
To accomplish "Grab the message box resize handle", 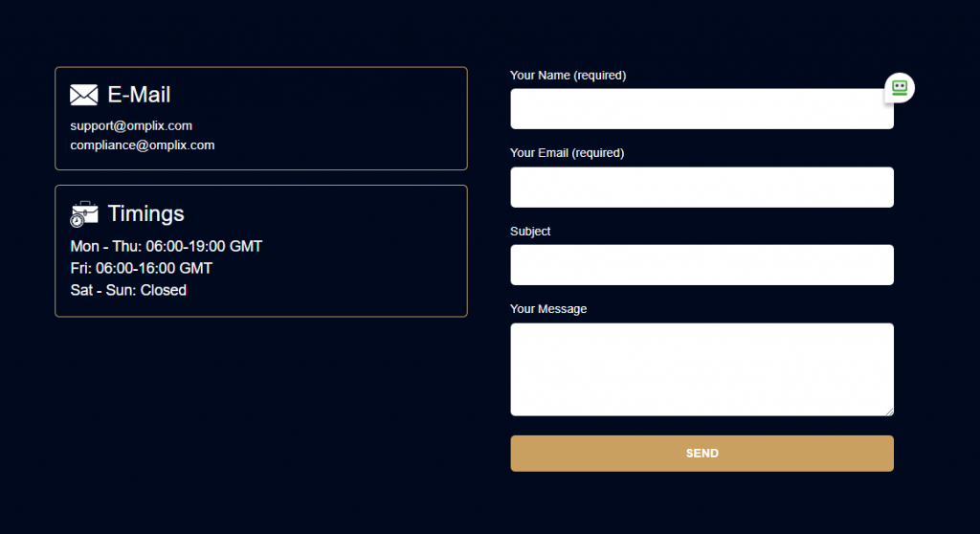I will point(889,412).
